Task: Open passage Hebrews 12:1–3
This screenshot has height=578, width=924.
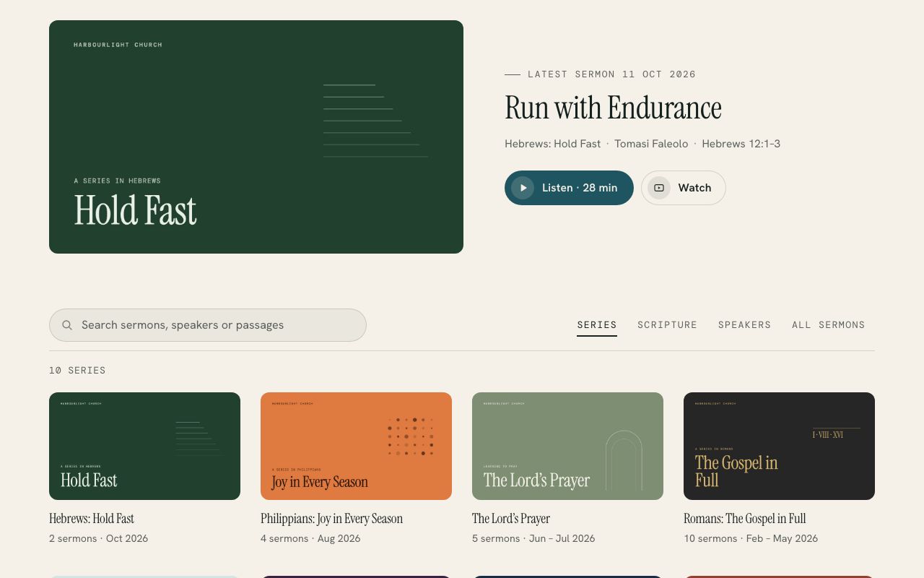Action: pos(741,144)
